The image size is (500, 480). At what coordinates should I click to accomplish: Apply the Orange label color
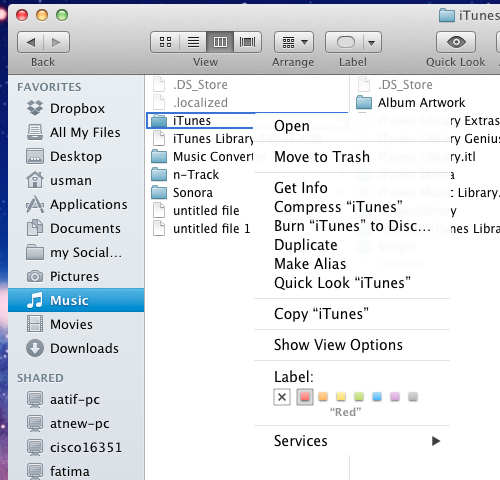tap(323, 397)
